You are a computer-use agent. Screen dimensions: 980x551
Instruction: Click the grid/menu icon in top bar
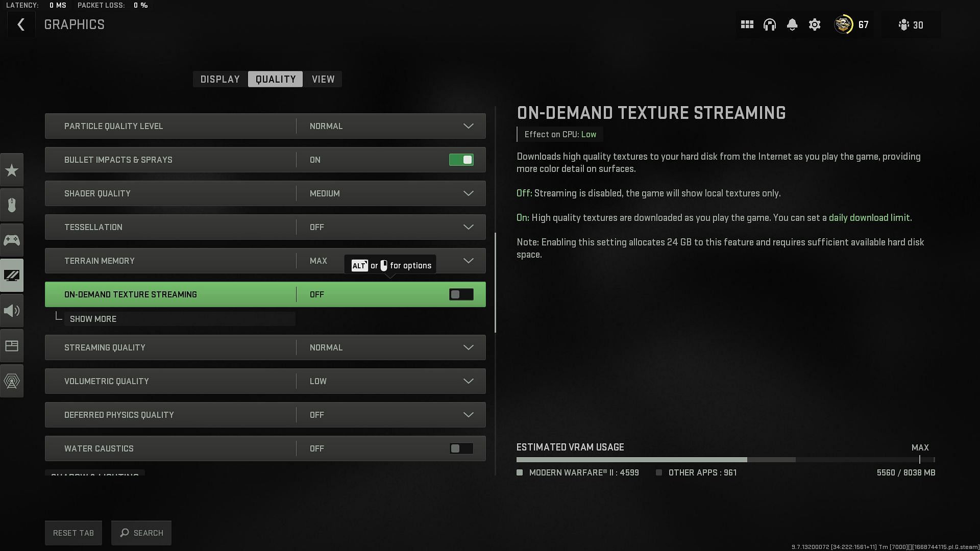[747, 25]
